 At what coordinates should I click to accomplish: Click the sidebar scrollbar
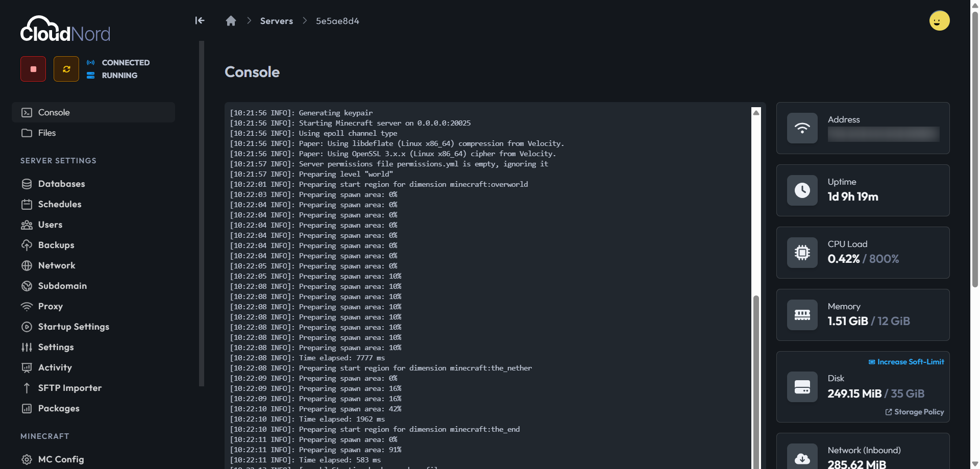click(x=202, y=213)
